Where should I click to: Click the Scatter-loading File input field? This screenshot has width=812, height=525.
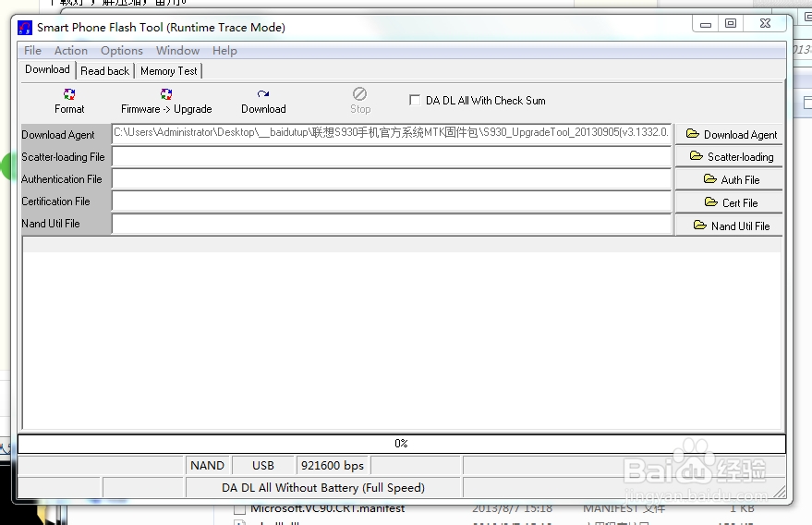(392, 156)
